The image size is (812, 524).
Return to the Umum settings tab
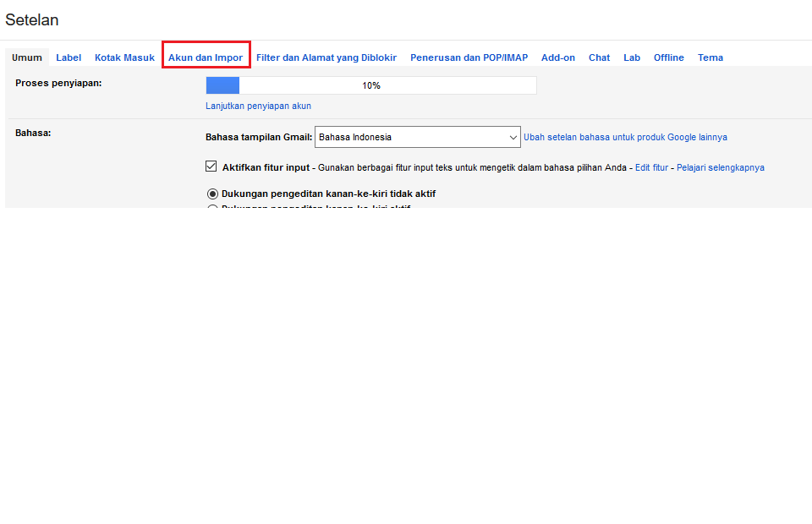pos(26,57)
